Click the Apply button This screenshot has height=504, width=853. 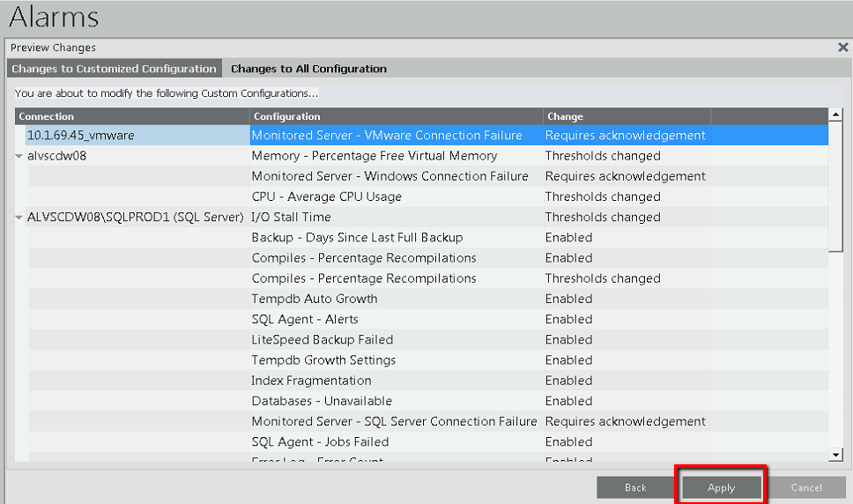click(x=721, y=487)
